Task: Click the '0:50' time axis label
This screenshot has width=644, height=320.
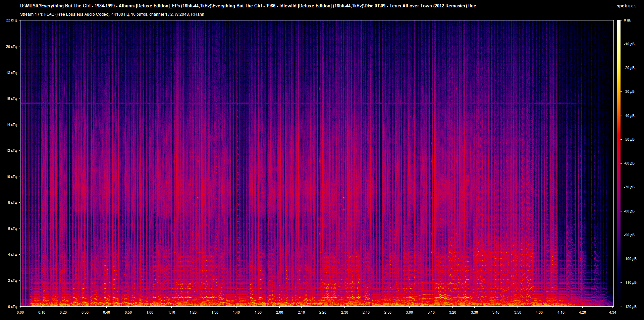Action: [x=128, y=312]
